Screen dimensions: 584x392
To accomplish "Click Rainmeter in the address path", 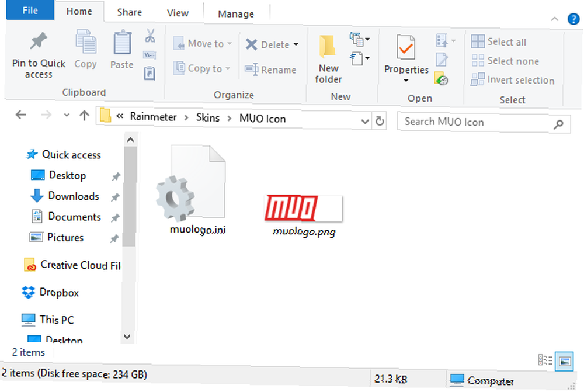I will coord(153,117).
